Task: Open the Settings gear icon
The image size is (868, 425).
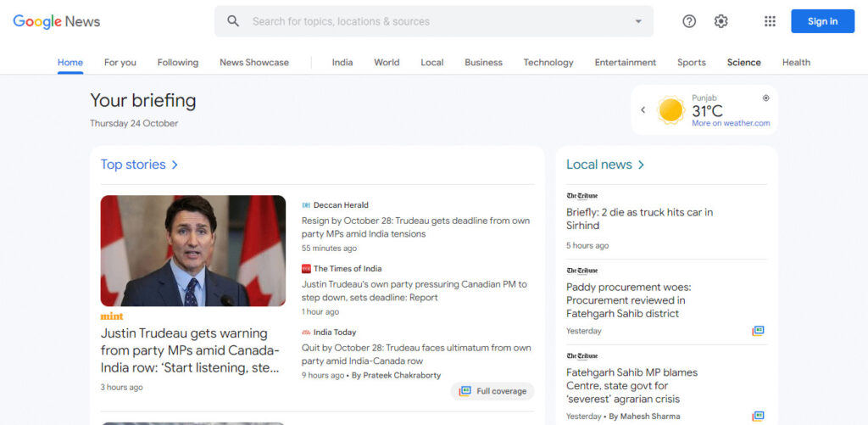Action: click(x=721, y=21)
